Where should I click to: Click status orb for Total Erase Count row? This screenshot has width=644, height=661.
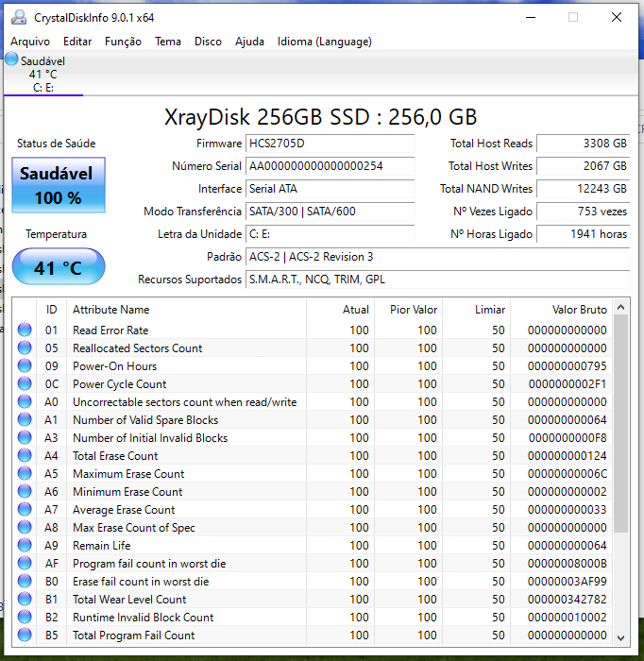pyautogui.click(x=25, y=455)
